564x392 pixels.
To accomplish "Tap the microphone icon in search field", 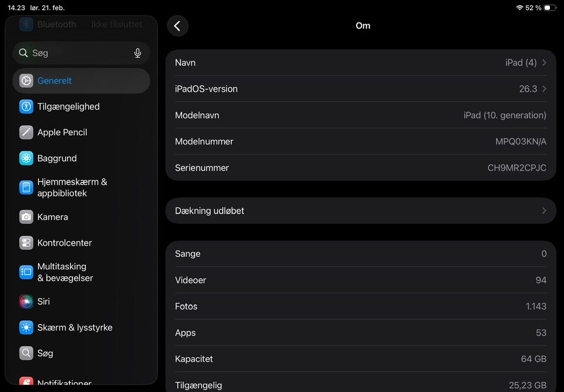I will 137,53.
